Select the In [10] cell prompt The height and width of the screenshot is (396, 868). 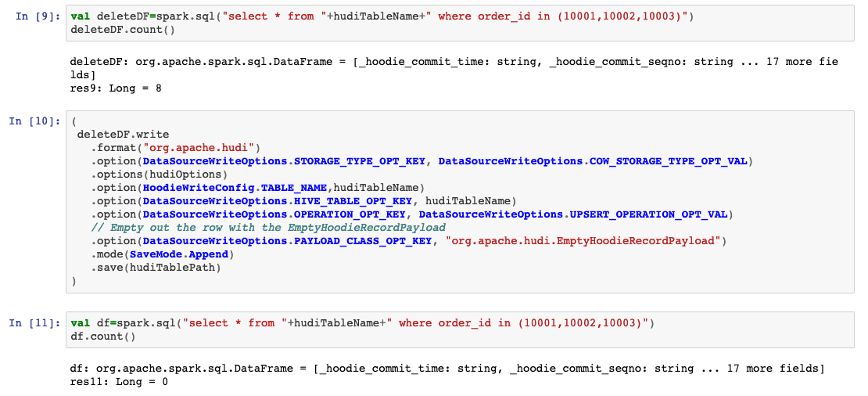(x=34, y=121)
